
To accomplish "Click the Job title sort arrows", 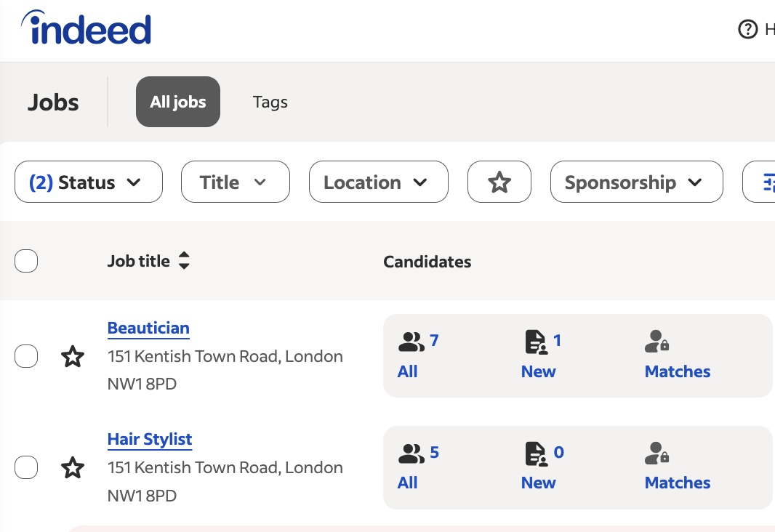I will coord(184,260).
